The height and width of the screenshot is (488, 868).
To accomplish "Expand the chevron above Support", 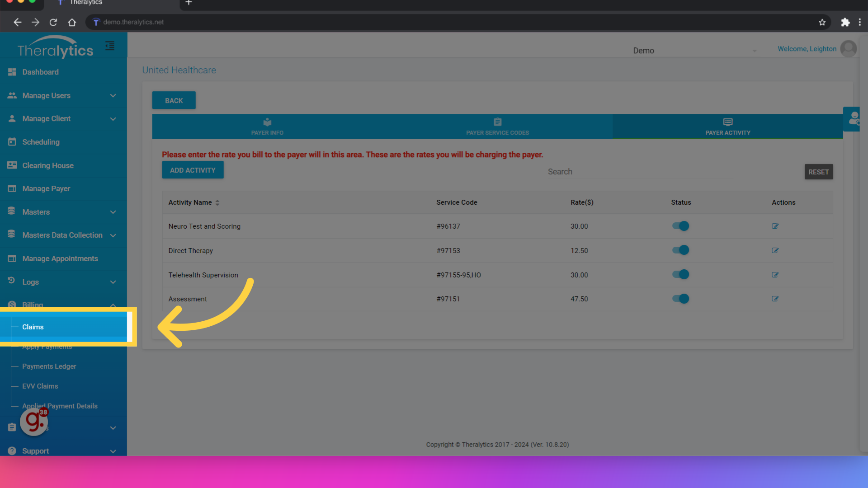I will click(113, 428).
